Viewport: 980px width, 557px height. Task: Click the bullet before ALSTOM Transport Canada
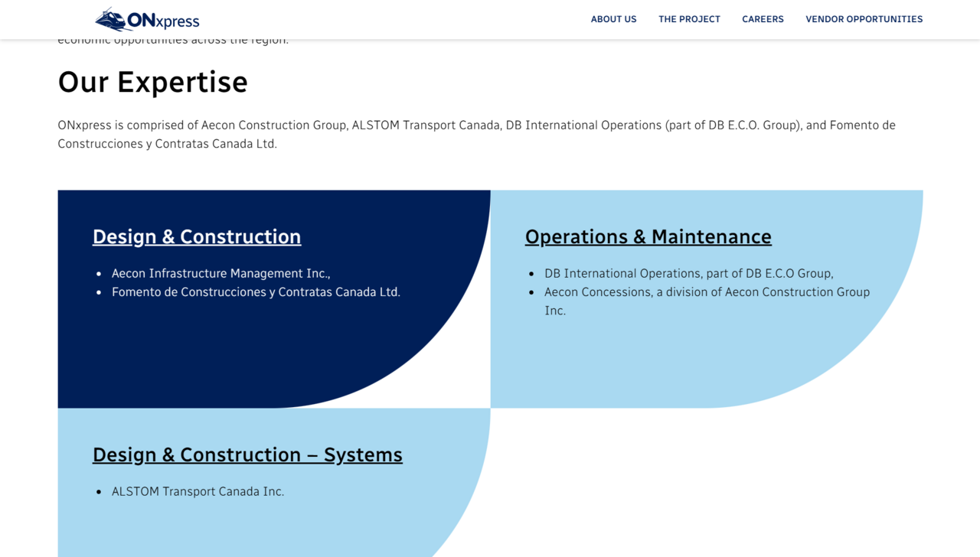(99, 492)
